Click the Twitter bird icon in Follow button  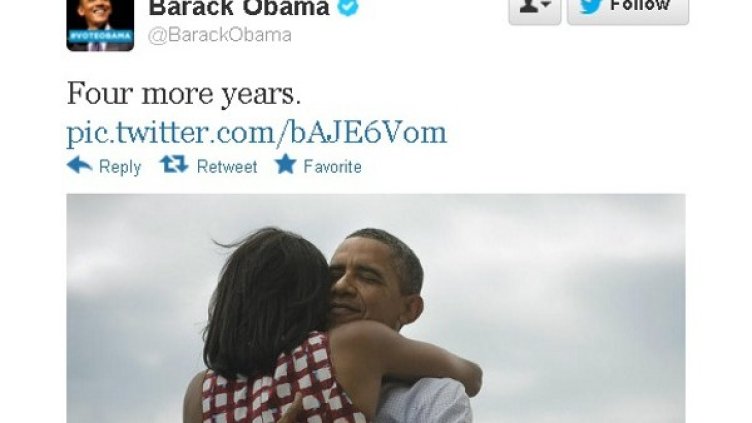[590, 6]
